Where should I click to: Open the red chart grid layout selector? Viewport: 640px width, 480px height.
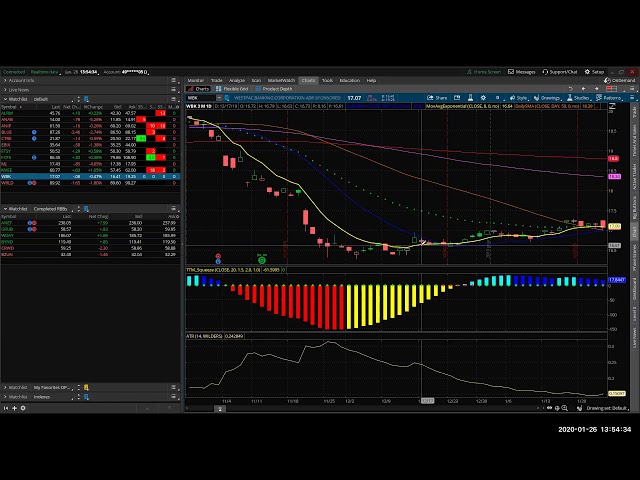click(611, 89)
